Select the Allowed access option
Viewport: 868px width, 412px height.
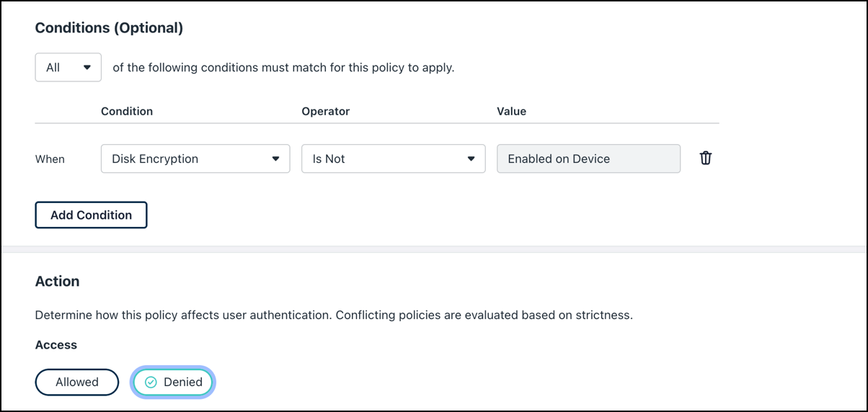(x=76, y=382)
